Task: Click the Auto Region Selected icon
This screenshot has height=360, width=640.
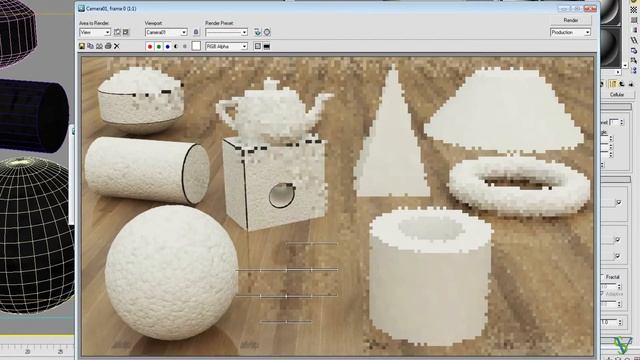Action: [126, 32]
